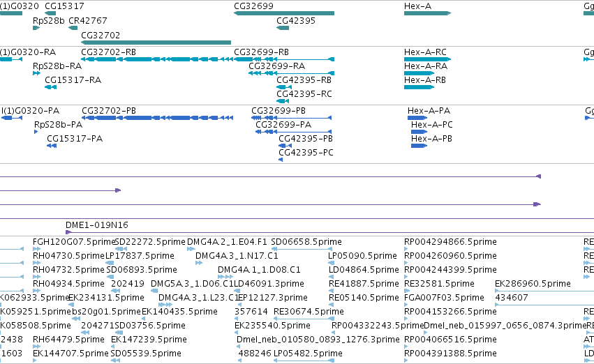
Task: Select EST RE32581.5prime
Action: (x=439, y=284)
